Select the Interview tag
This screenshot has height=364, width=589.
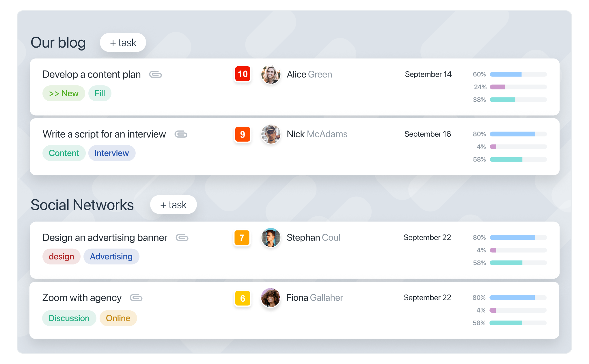(112, 153)
